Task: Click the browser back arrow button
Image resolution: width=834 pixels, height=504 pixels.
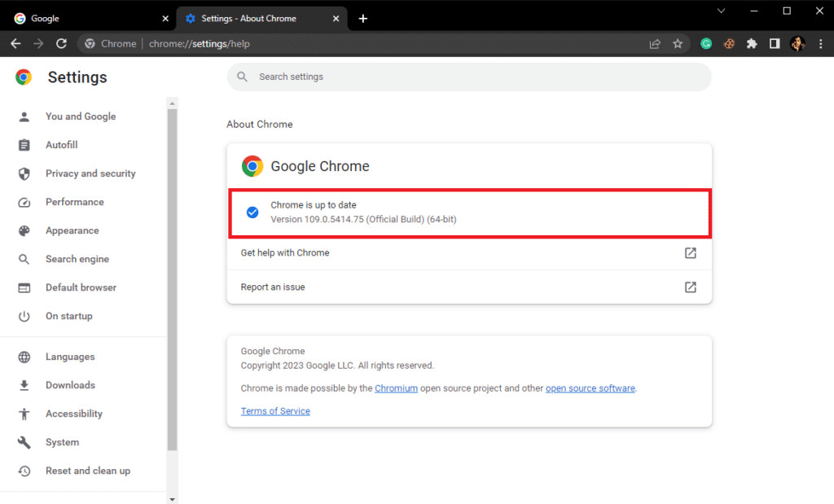Action: (x=15, y=44)
